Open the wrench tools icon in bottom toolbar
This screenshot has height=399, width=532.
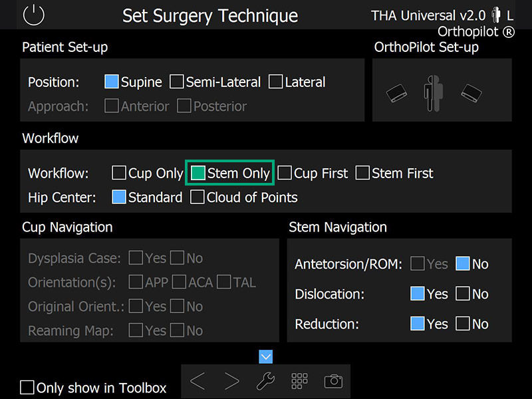pos(266,380)
